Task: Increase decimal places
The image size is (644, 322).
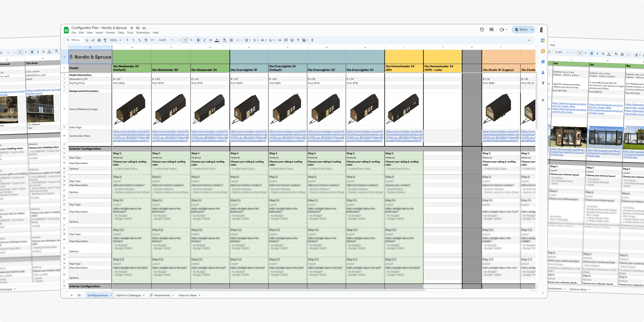Action: click(146, 40)
